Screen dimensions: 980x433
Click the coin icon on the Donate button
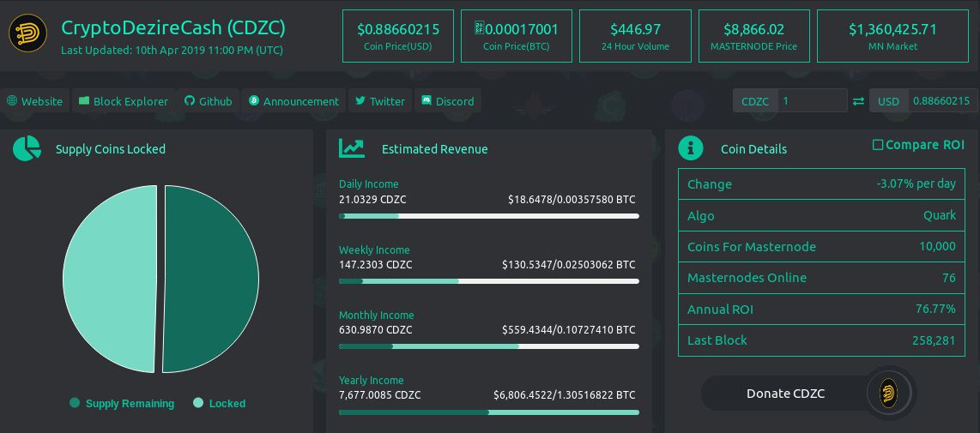[x=888, y=394]
